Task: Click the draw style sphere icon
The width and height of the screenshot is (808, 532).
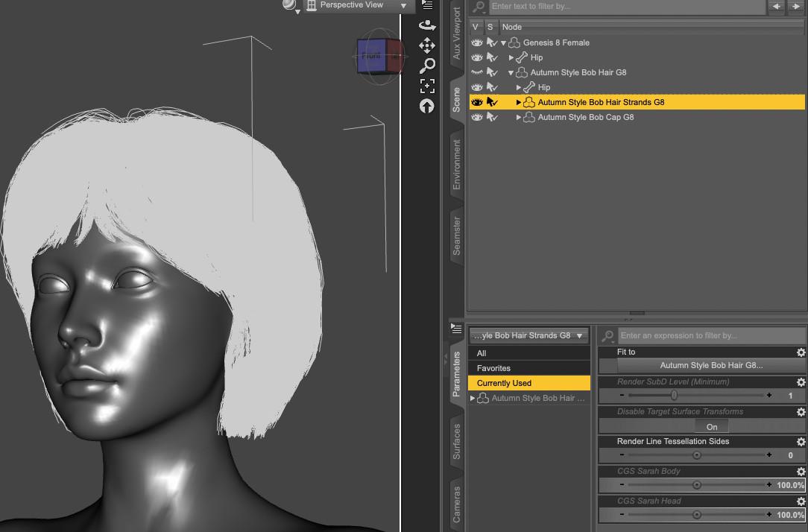Action: click(290, 5)
